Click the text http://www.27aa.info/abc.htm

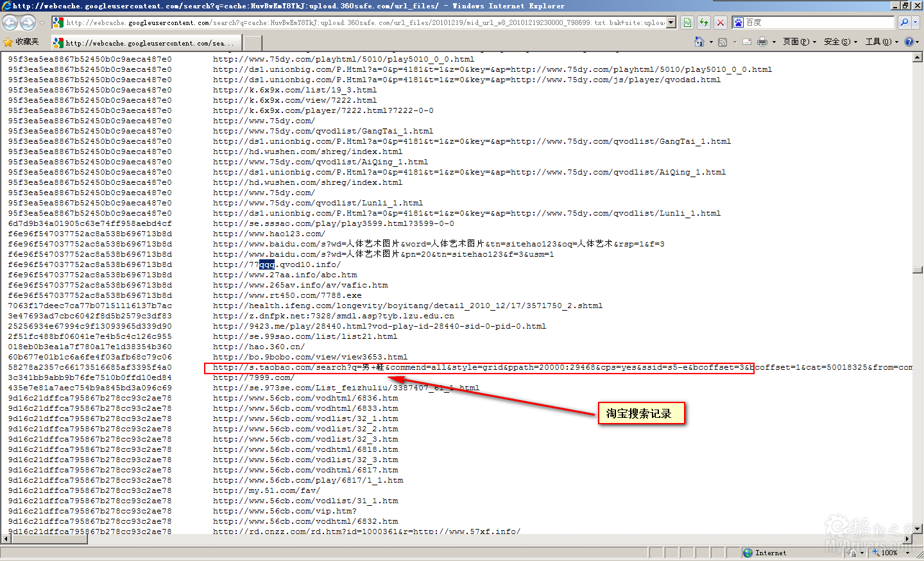(x=285, y=275)
